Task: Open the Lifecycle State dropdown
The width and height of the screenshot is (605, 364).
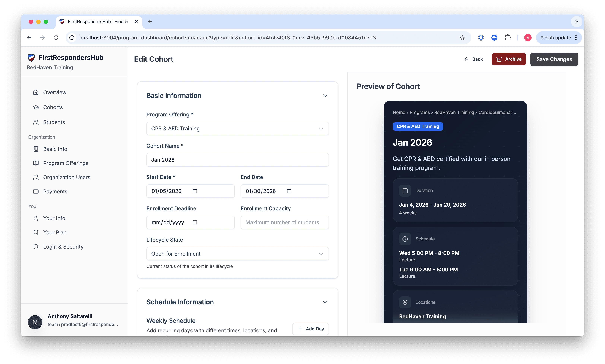Action: (237, 254)
